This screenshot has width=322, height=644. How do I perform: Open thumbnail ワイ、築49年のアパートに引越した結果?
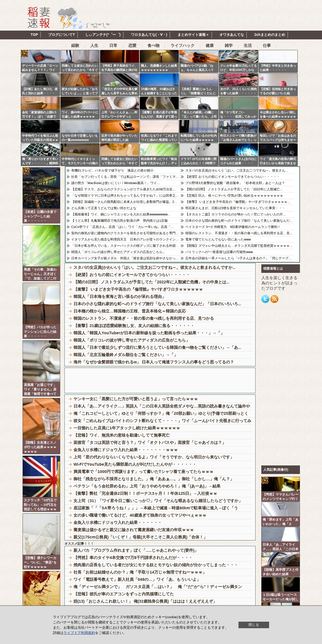(x=80, y=108)
